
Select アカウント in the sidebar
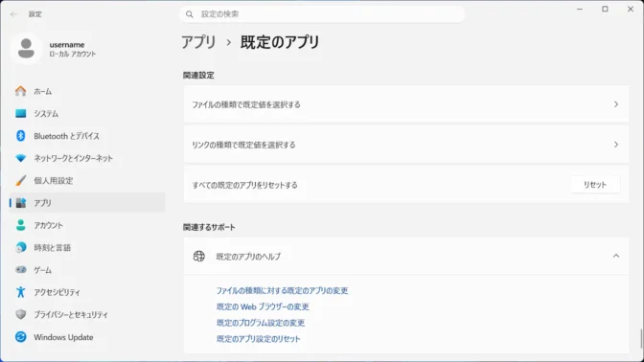(x=87, y=225)
